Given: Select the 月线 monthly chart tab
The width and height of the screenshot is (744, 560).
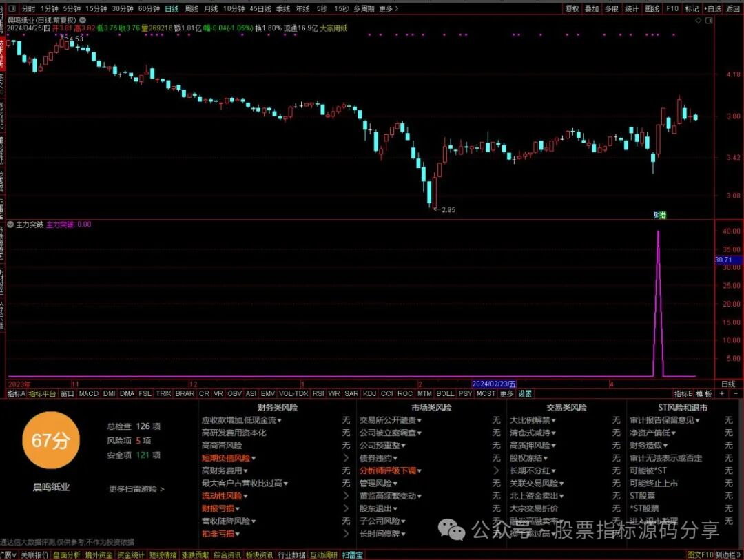Looking at the screenshot, I should pos(211,8).
